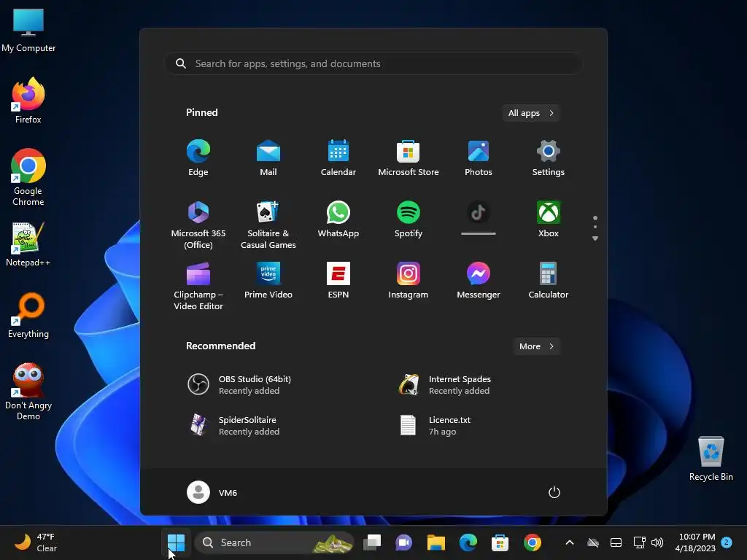
Task: Open Edge from pinned apps
Action: pos(198,157)
